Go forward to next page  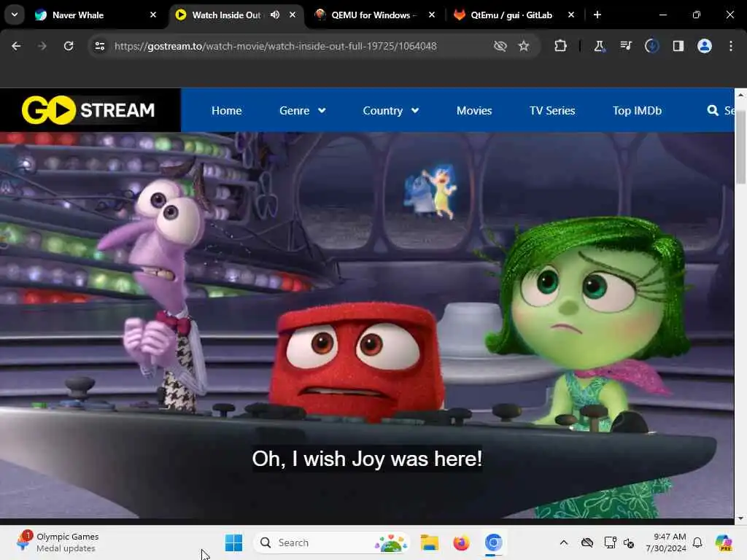click(42, 46)
